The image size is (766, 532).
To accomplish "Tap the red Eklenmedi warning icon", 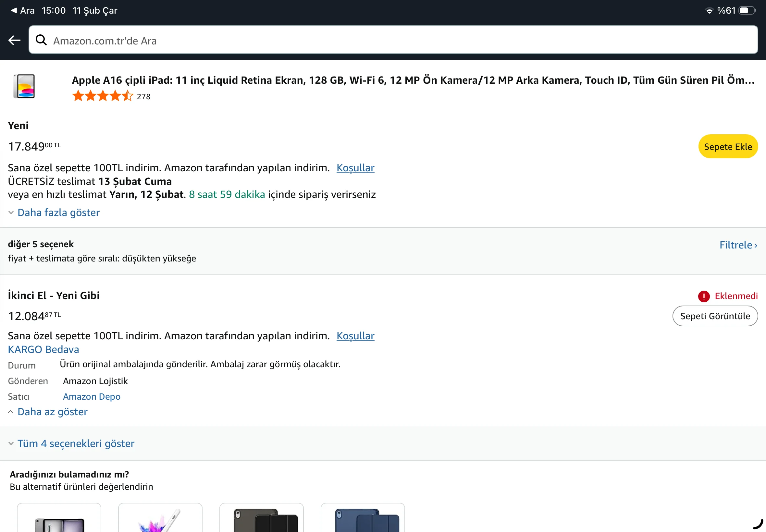I will (x=704, y=296).
